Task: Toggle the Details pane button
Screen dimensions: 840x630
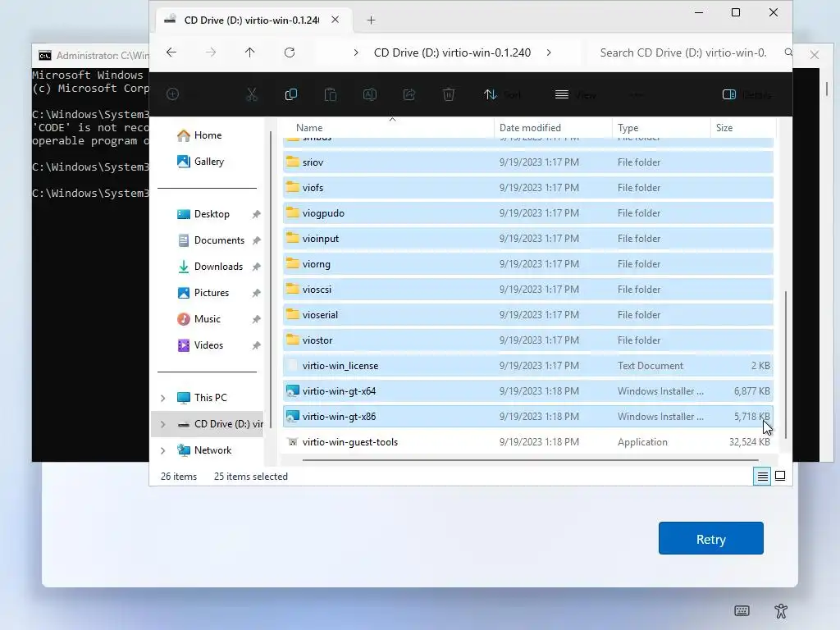Action: pos(746,95)
